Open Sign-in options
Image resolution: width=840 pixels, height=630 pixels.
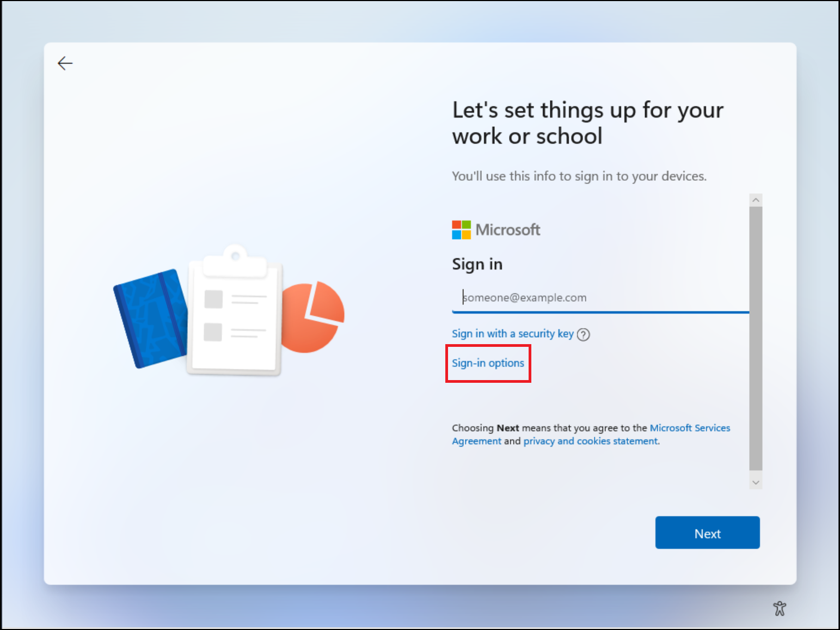[x=488, y=363]
